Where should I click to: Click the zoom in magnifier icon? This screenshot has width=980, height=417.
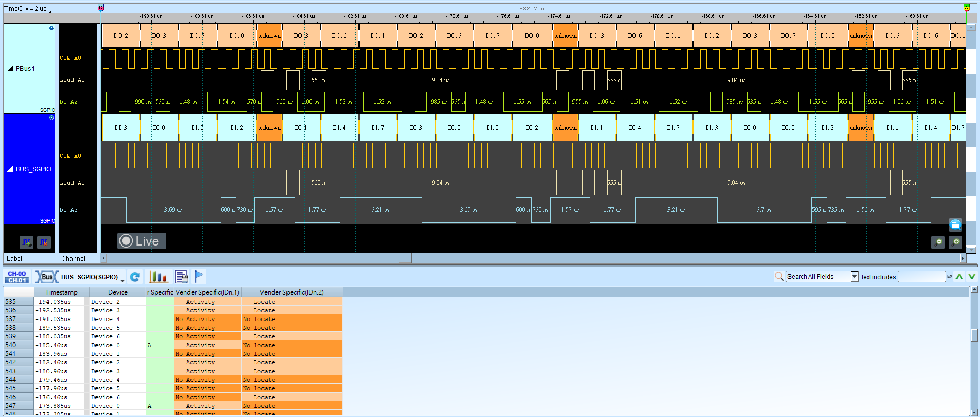pyautogui.click(x=955, y=242)
